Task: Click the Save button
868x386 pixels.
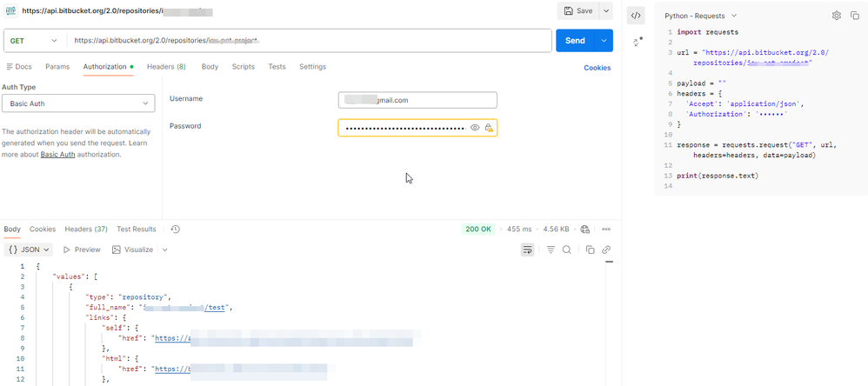Action: [578, 10]
